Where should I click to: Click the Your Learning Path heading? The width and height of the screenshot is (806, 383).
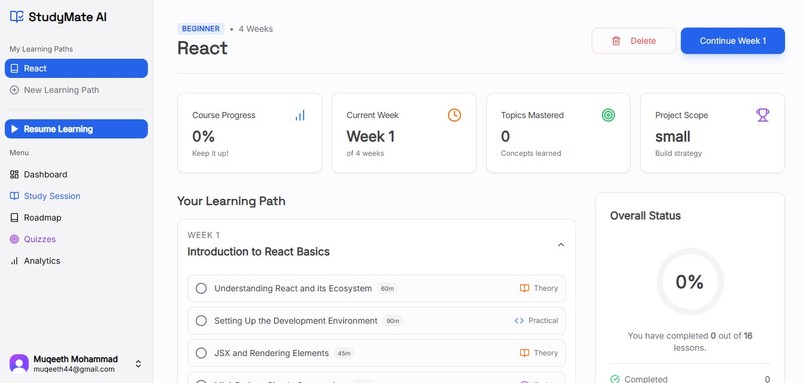[x=231, y=201]
